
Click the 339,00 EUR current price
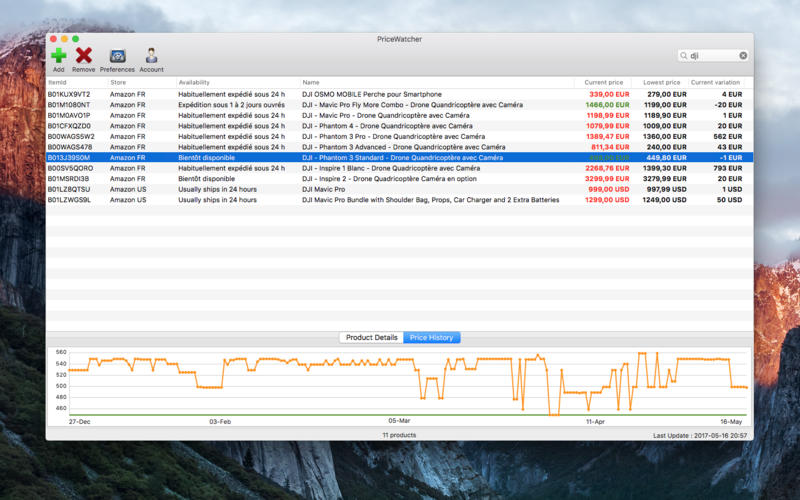click(609, 94)
